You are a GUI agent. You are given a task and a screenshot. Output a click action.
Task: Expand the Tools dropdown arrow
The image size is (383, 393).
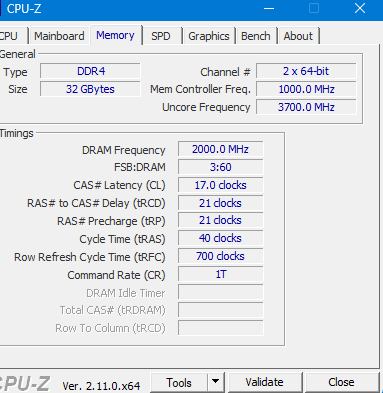tap(216, 383)
